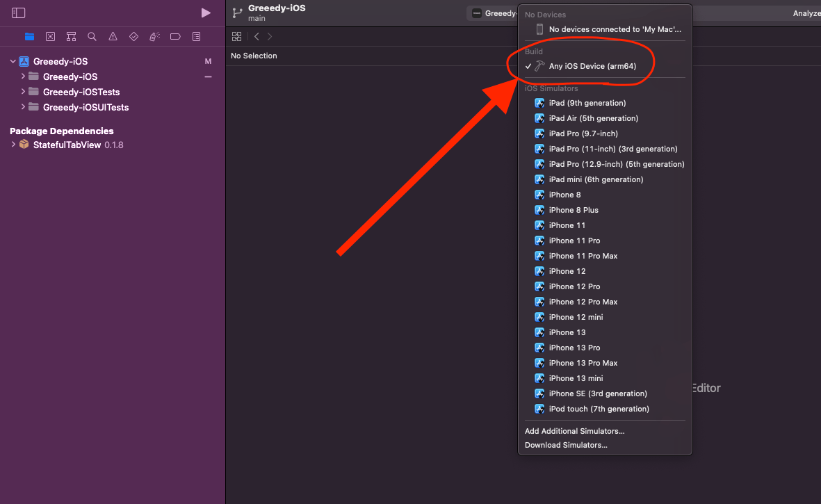The width and height of the screenshot is (821, 504).
Task: Expand the StatefulTabView package
Action: click(13, 145)
